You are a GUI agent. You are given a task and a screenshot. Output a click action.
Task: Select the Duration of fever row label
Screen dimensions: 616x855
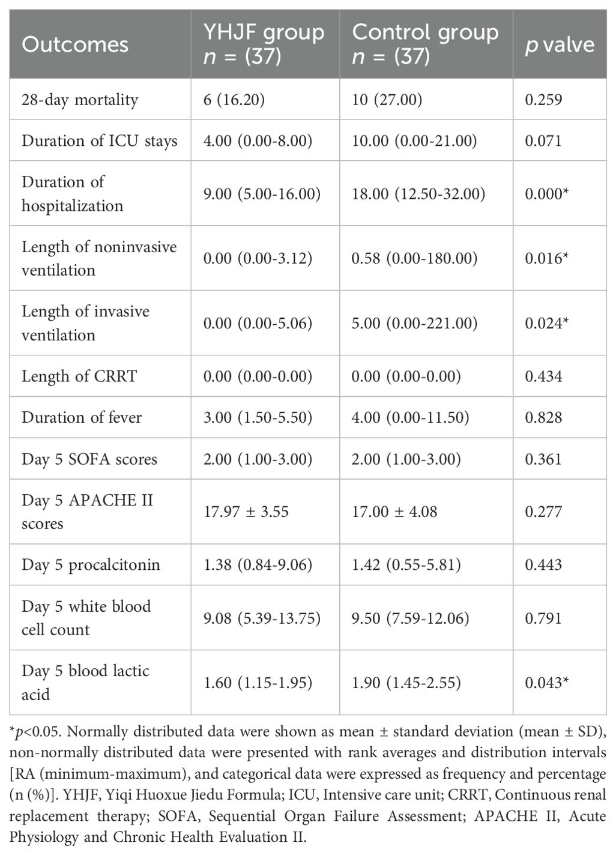(82, 417)
